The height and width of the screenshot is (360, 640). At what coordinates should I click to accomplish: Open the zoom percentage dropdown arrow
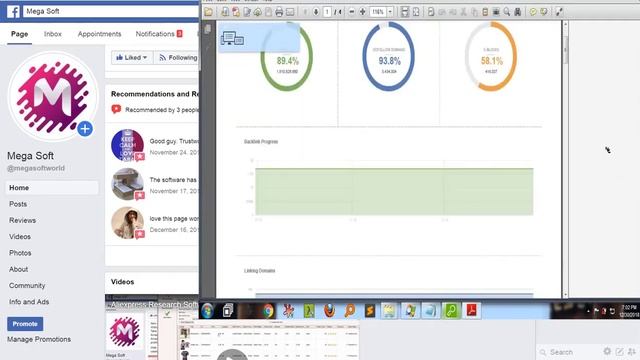point(390,12)
